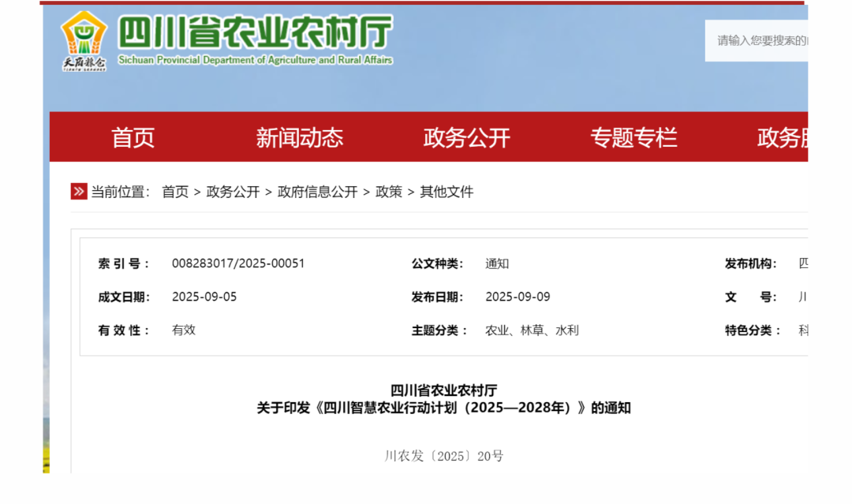Navigate to 首页 in the breadcrumb

[175, 192]
